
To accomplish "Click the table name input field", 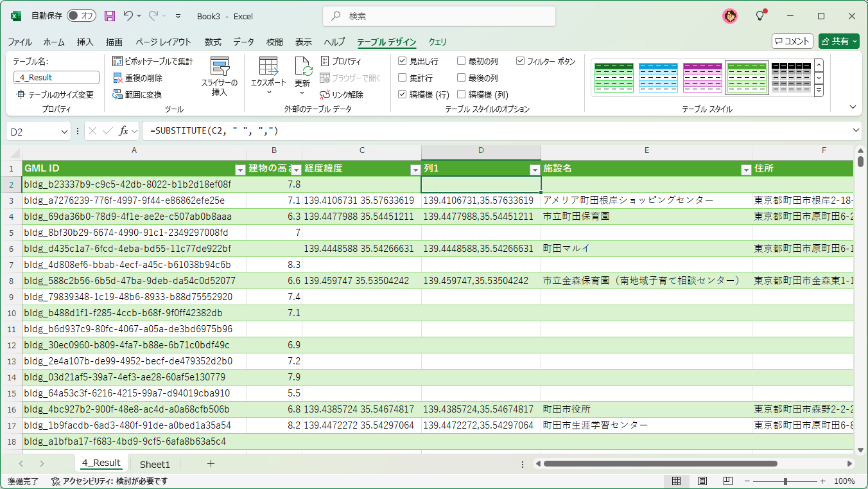I will (x=56, y=77).
